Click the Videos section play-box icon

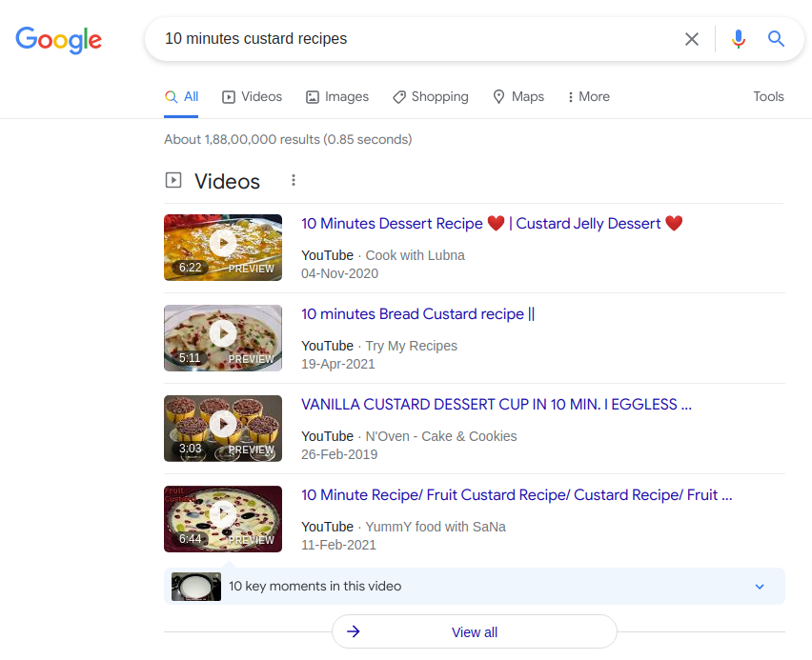coord(173,180)
